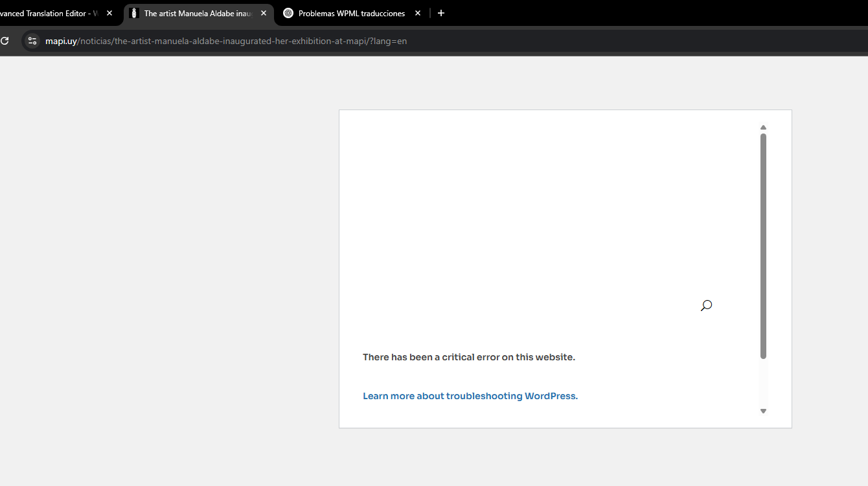The image size is (868, 486).
Task: Click the scroll down arrow in error box
Action: (x=763, y=411)
